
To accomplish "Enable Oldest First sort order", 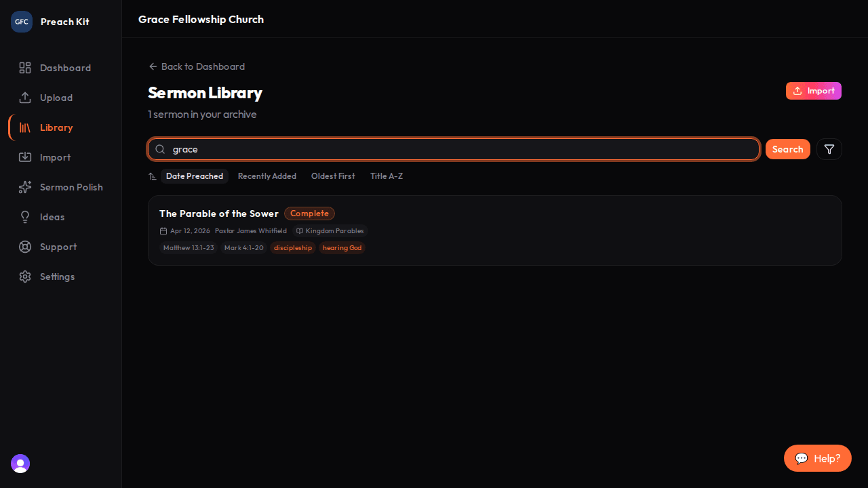I will click(x=333, y=176).
